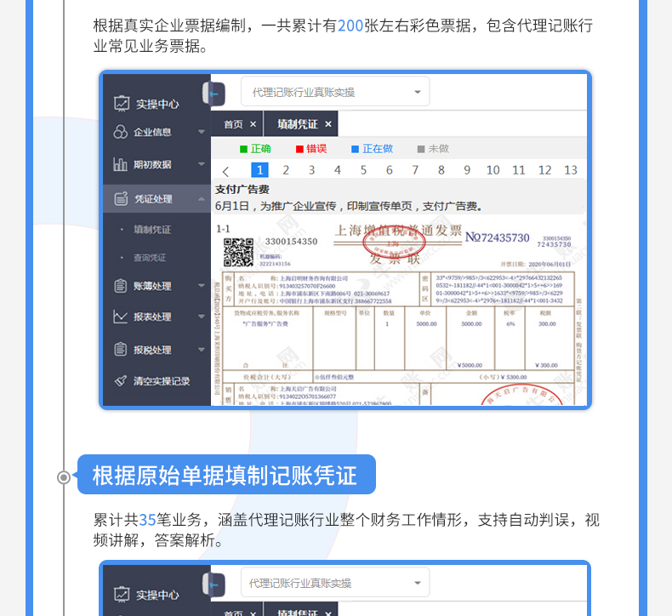Click the 上海增值税普通发票 invoice image

click(399, 311)
